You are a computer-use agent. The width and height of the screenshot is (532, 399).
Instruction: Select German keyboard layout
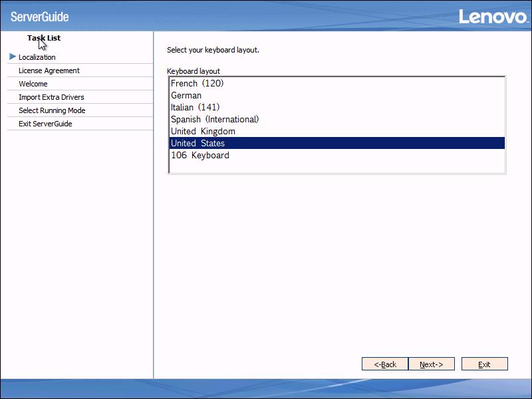pyautogui.click(x=186, y=95)
